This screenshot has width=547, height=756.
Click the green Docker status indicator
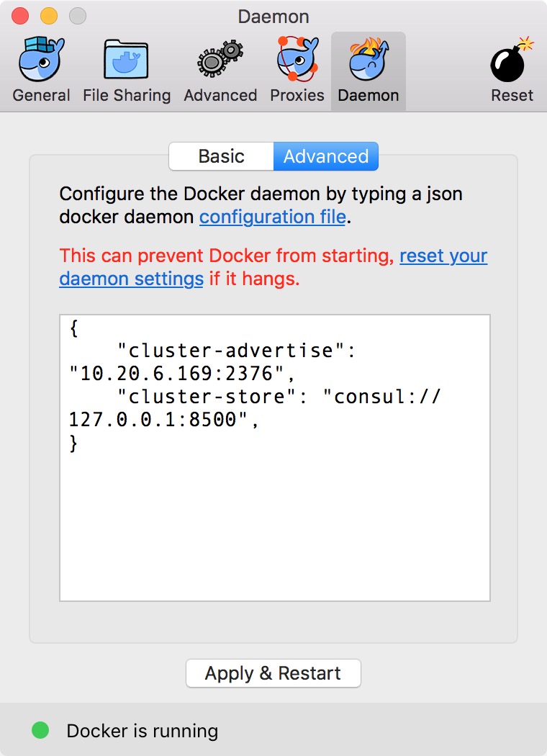[40, 730]
